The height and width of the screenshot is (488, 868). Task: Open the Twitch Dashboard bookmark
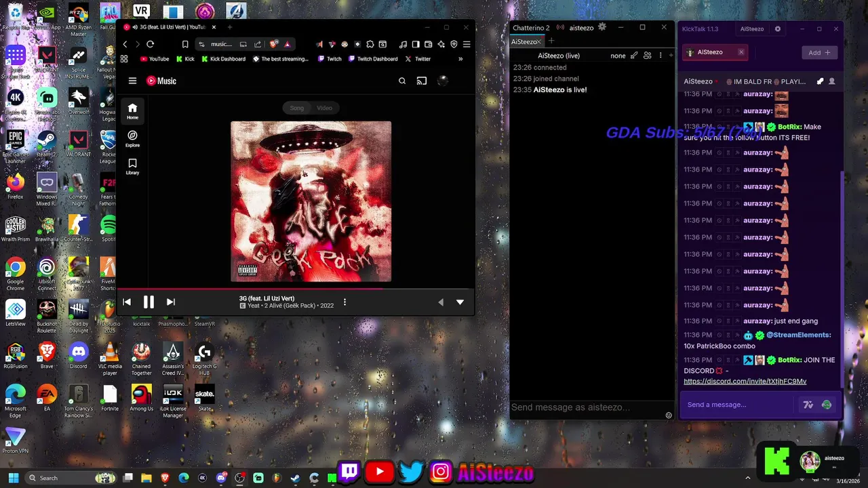pos(373,59)
